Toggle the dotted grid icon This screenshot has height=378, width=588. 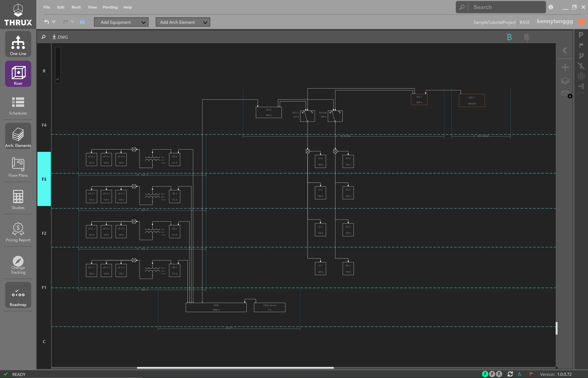coord(581,76)
